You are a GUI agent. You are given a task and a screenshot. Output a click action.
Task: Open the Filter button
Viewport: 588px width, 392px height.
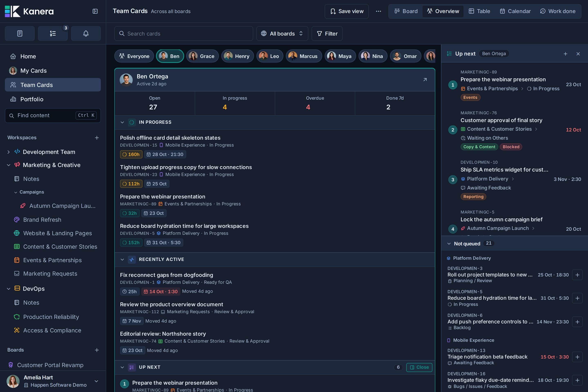(327, 33)
